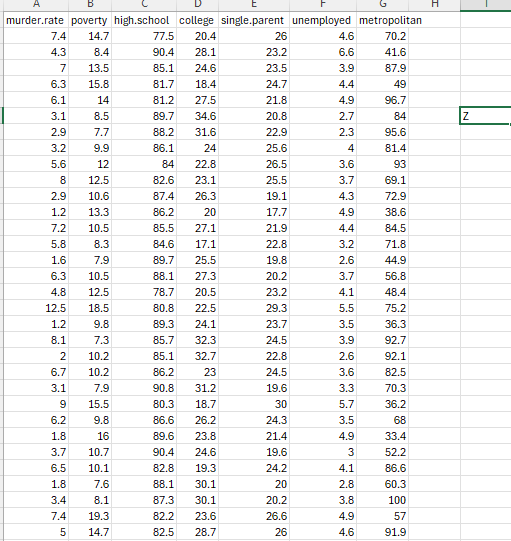Select the cell with 75.2

click(383, 308)
